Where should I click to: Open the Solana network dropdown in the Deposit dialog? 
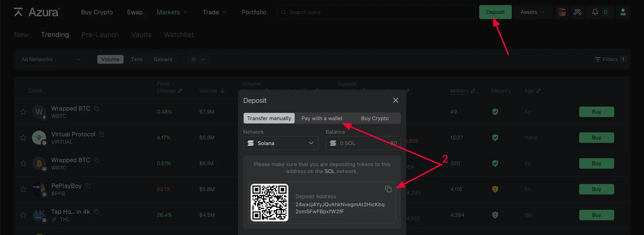coord(281,143)
